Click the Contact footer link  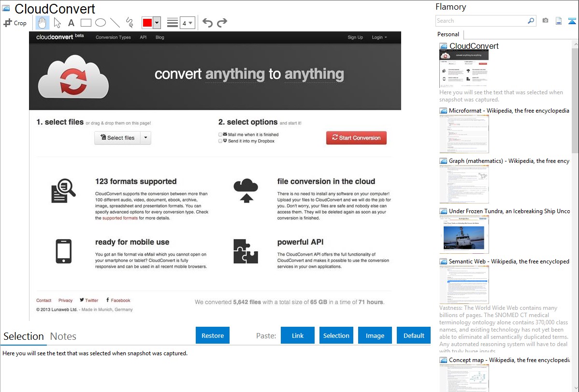(43, 300)
